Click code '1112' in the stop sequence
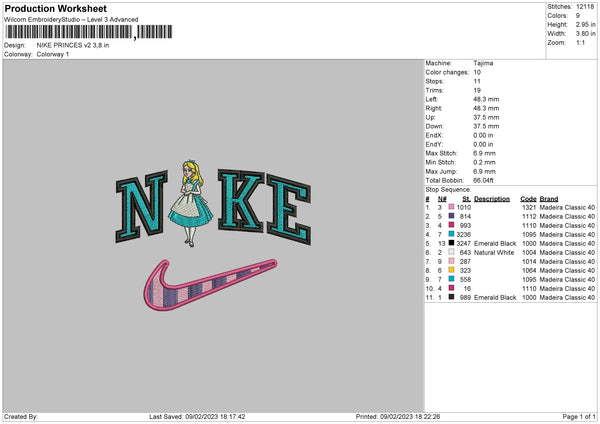This screenshot has width=600, height=424. 529,217
